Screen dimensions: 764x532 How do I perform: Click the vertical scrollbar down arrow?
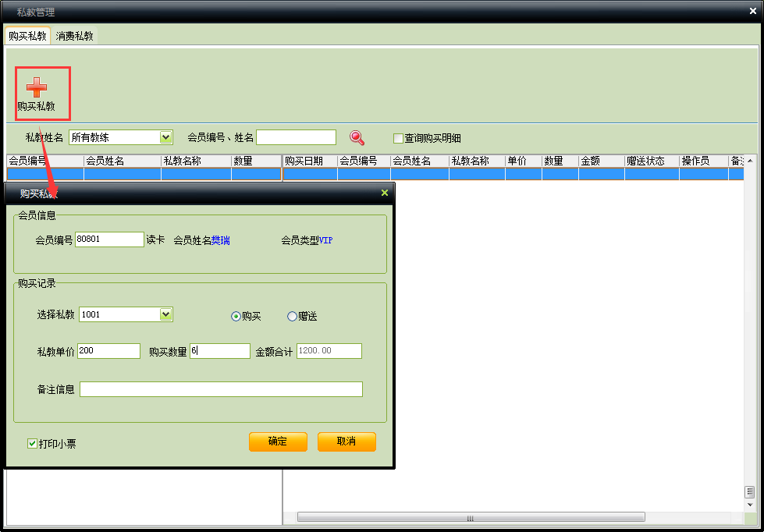[749, 504]
